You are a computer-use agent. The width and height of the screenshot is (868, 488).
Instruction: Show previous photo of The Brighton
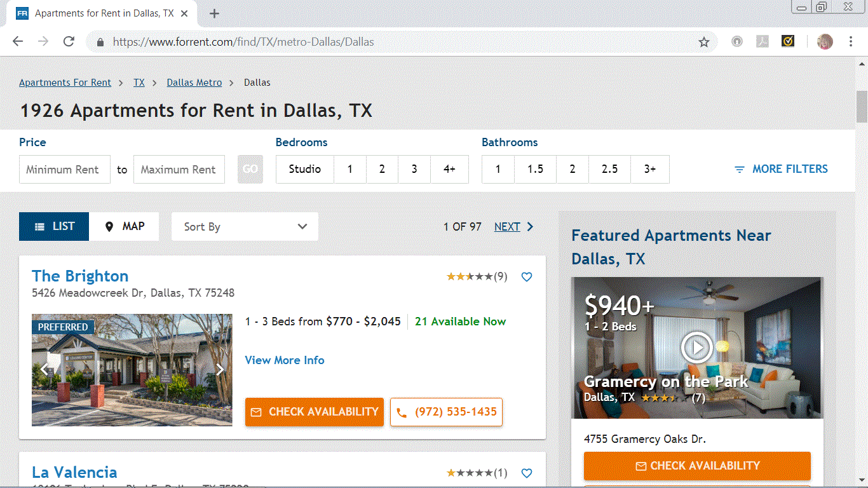click(44, 369)
